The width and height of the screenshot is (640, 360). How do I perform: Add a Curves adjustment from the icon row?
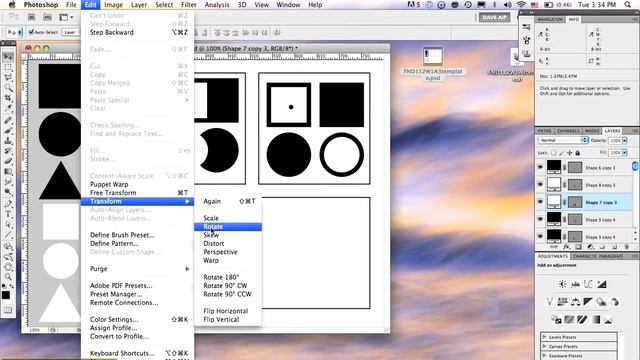pos(589,284)
